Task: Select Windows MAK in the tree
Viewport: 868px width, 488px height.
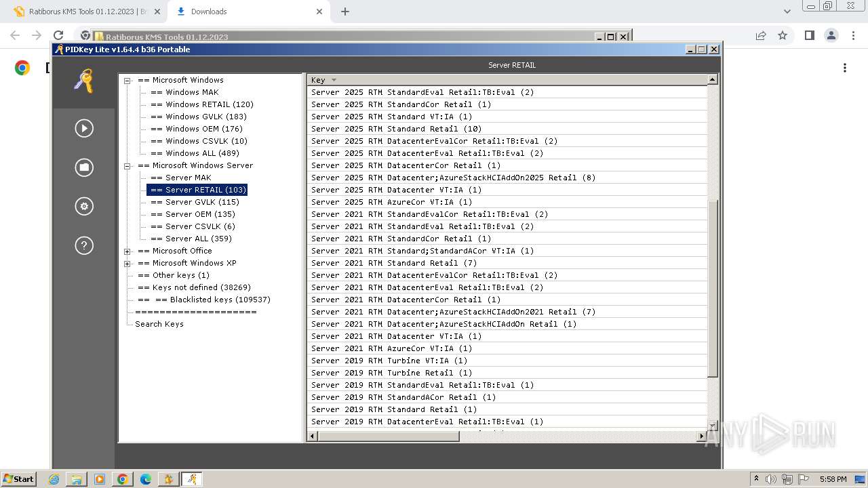Action: [184, 92]
